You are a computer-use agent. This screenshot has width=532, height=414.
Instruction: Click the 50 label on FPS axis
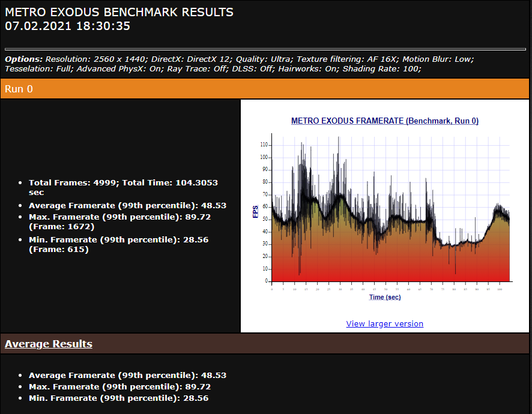[265, 219]
